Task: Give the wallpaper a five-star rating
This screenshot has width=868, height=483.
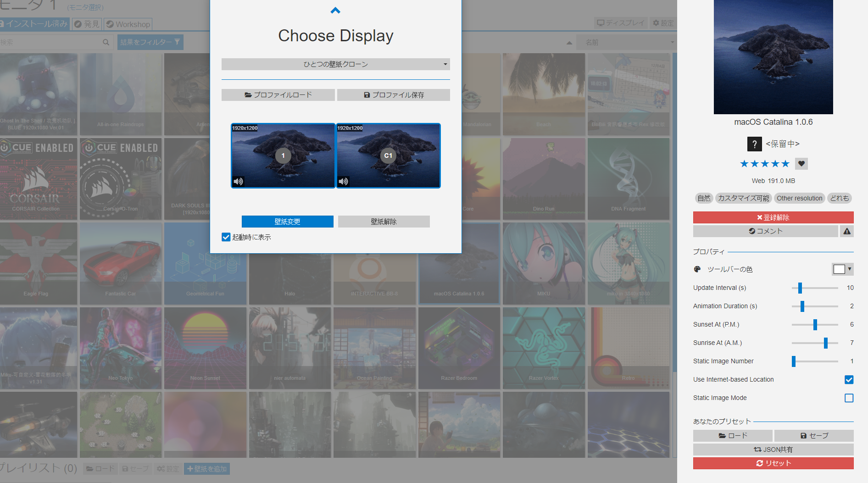Action: (x=785, y=164)
